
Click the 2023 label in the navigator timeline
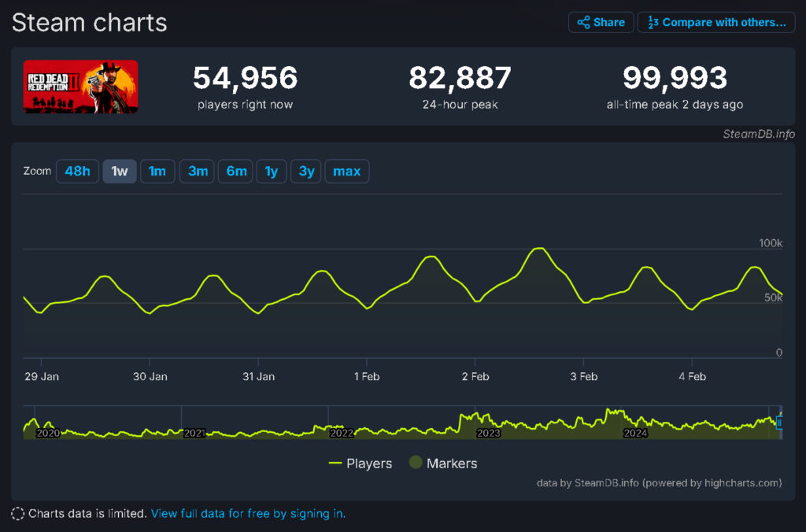(x=488, y=434)
